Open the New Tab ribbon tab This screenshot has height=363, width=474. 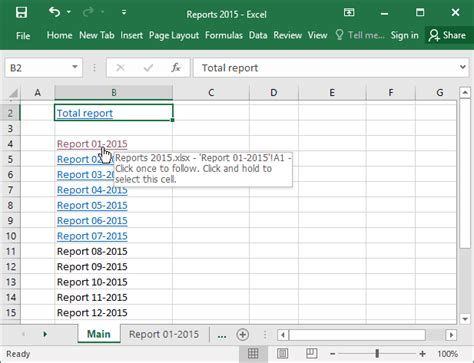[x=97, y=35]
